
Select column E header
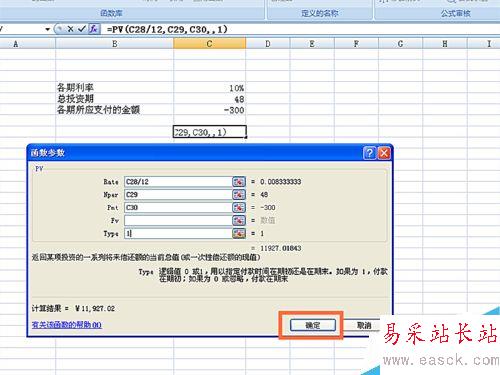click(312, 44)
